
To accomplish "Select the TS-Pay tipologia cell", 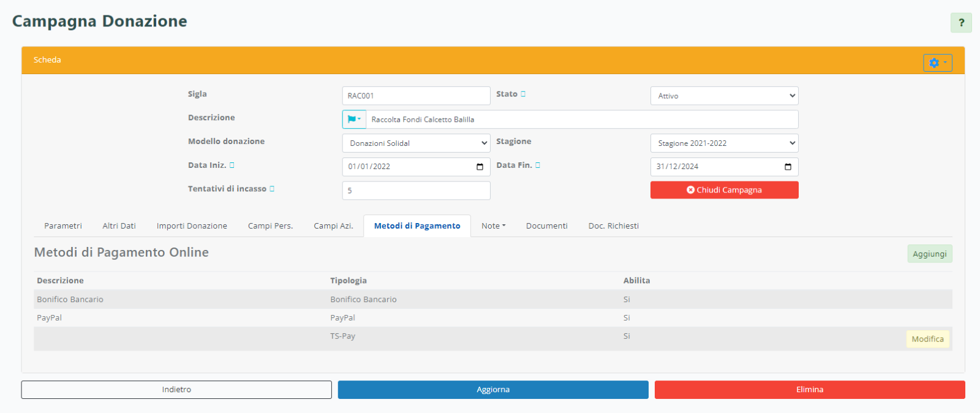I will pos(342,336).
